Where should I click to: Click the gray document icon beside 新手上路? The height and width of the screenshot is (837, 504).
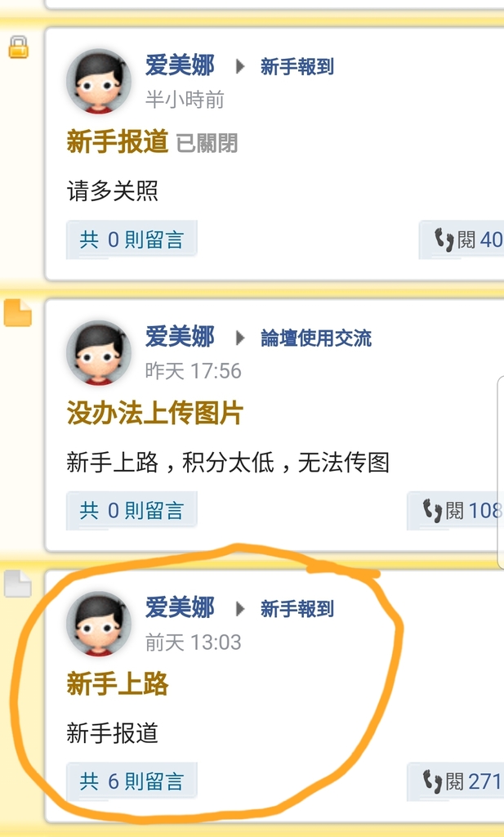18,583
